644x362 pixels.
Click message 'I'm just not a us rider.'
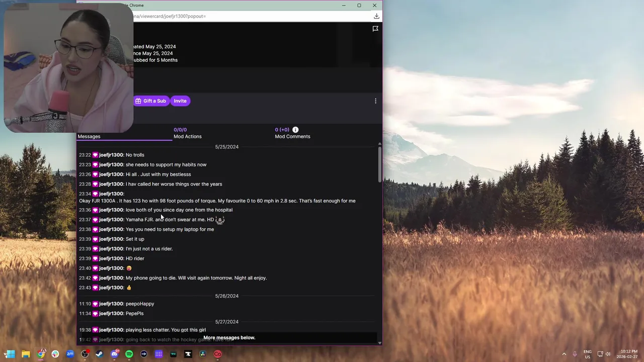click(x=149, y=248)
